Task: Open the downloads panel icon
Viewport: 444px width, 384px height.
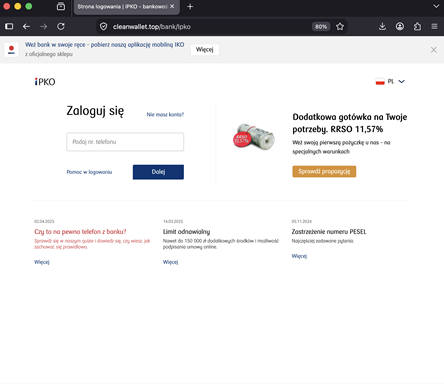Action: coord(383,26)
